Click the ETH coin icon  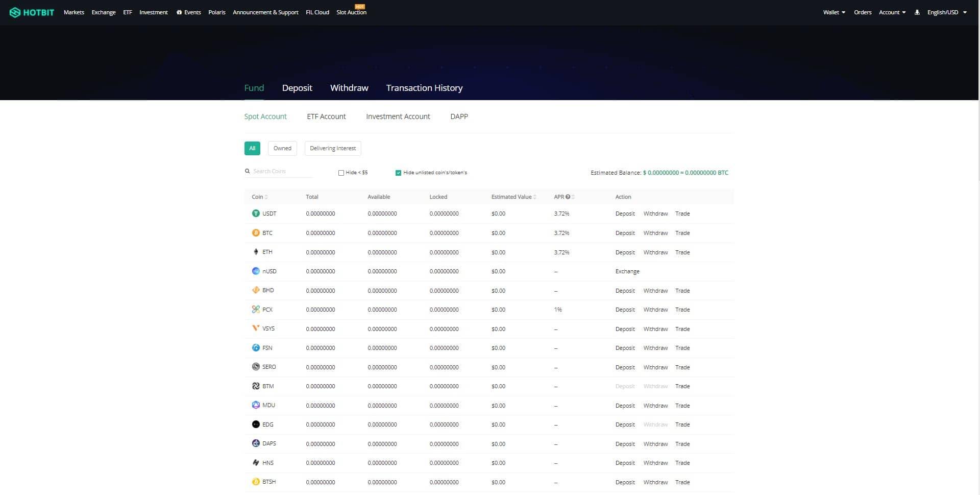click(x=256, y=252)
